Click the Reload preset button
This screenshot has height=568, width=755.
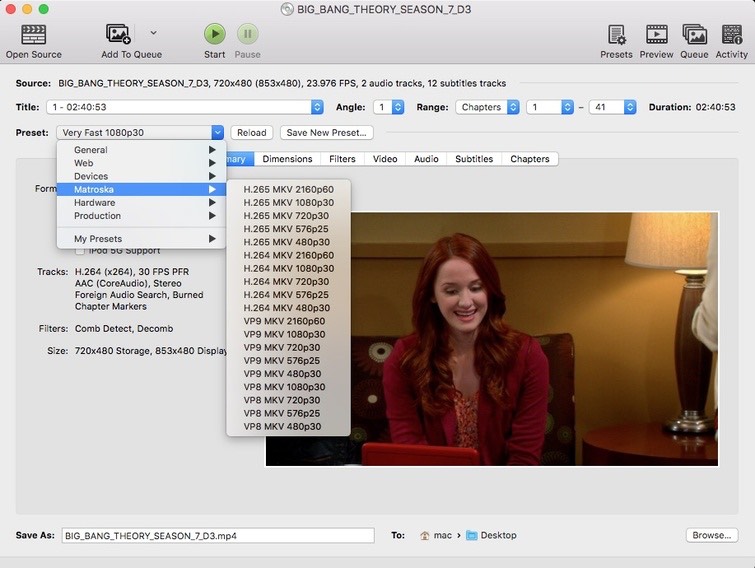pyautogui.click(x=251, y=133)
